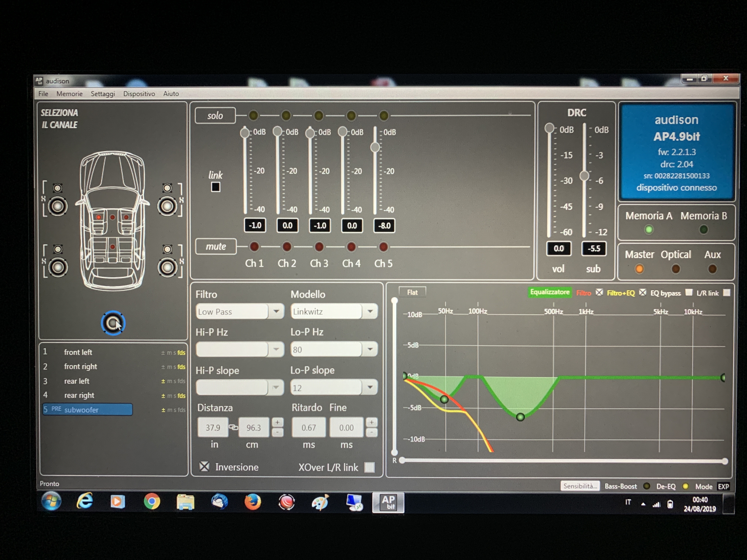The image size is (747, 560).
Task: Open Google Chrome from taskbar
Action: pyautogui.click(x=152, y=502)
